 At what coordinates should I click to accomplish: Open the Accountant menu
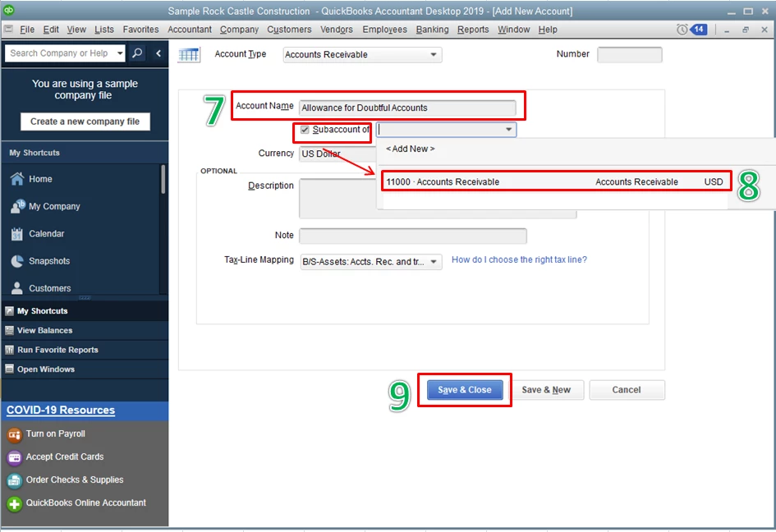click(190, 30)
